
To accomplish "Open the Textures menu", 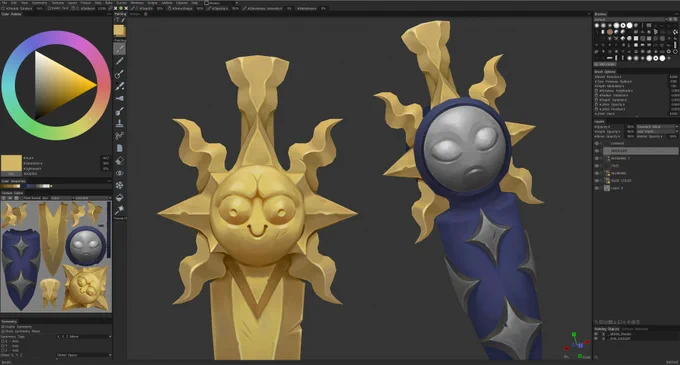I will point(58,3).
